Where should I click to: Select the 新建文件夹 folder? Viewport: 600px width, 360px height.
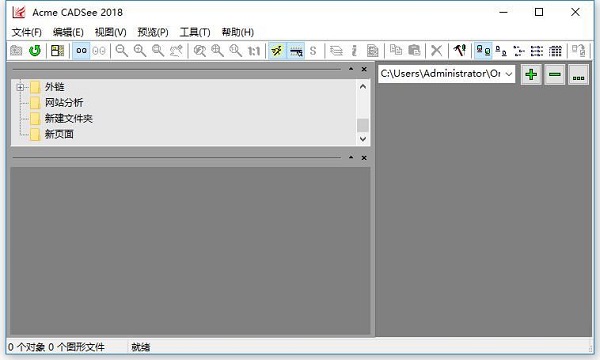point(68,118)
